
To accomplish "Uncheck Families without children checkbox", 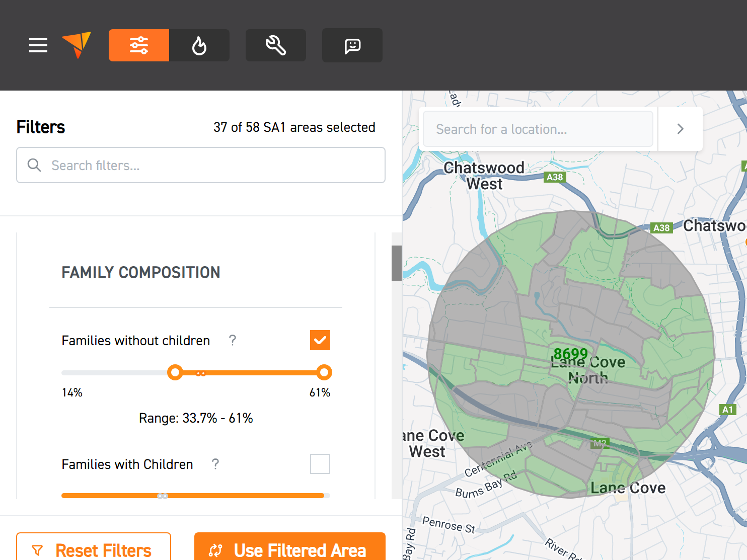I will (x=320, y=340).
